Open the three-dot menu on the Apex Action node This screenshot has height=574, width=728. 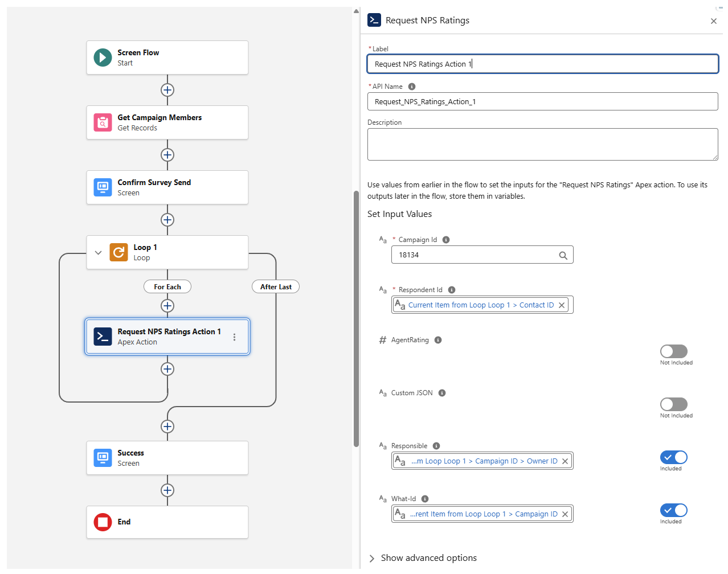pyautogui.click(x=234, y=337)
